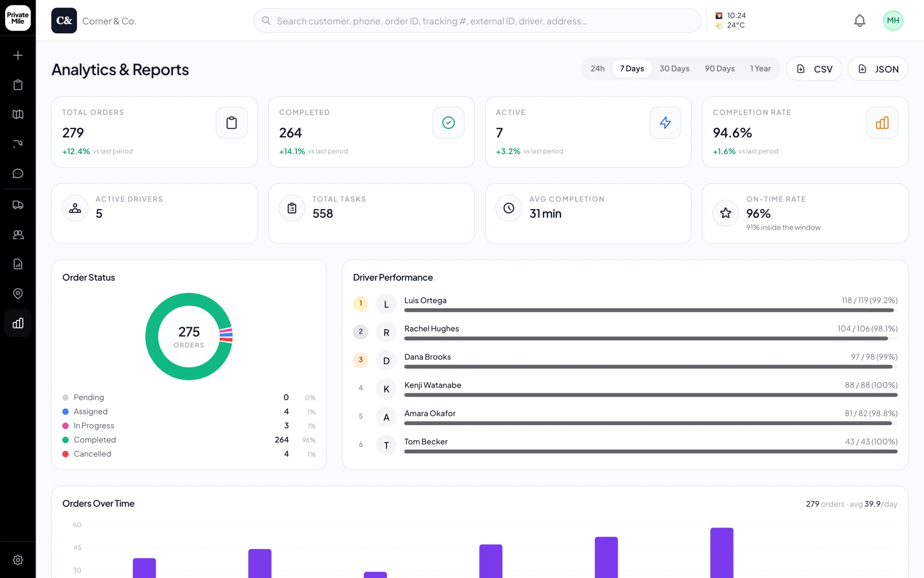This screenshot has width=924, height=578.
Task: Click the Corner & Co. company logo
Action: point(64,20)
